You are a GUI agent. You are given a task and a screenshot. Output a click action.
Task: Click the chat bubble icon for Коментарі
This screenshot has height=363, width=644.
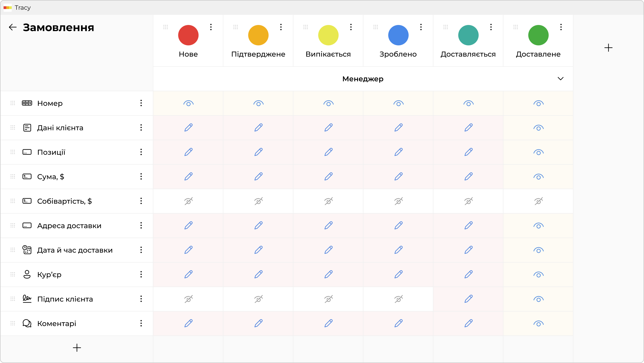click(27, 323)
